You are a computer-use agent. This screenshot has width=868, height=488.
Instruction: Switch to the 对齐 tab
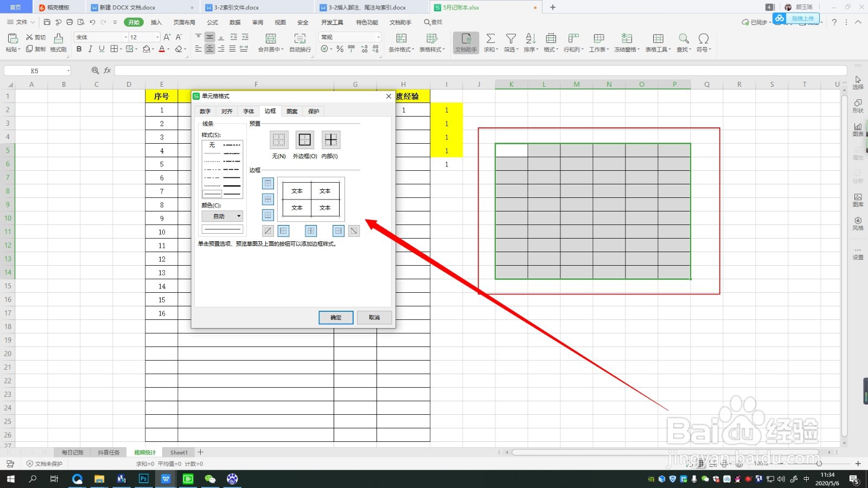point(227,111)
